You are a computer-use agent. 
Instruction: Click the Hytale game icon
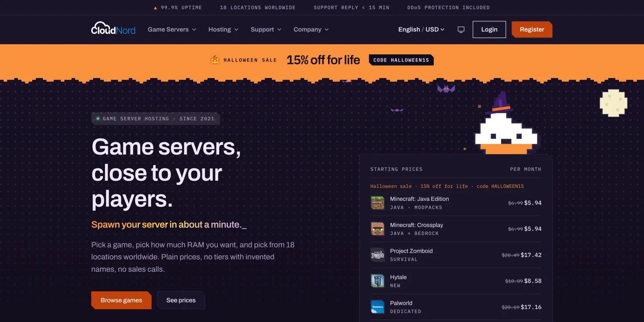click(x=378, y=281)
